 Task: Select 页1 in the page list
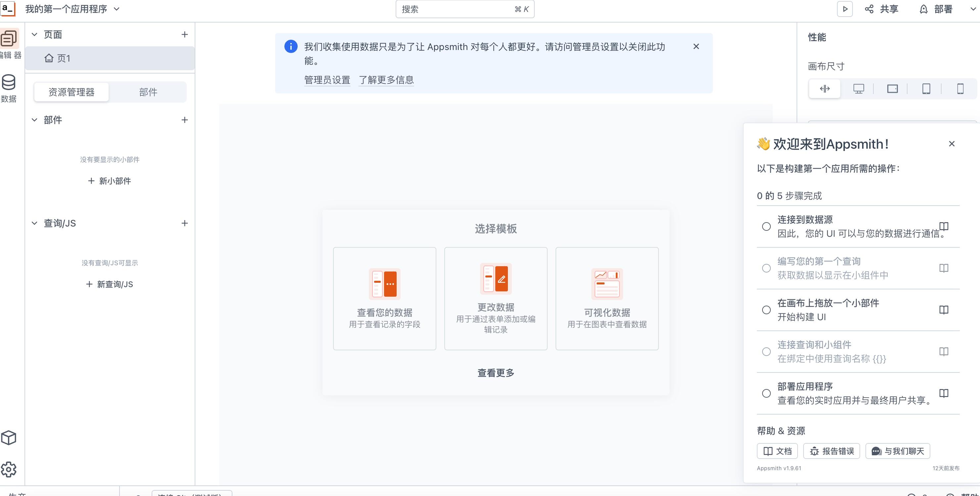[x=110, y=58]
